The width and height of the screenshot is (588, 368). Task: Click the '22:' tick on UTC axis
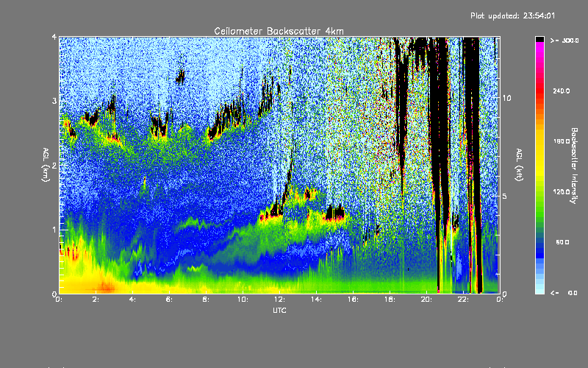click(x=463, y=300)
